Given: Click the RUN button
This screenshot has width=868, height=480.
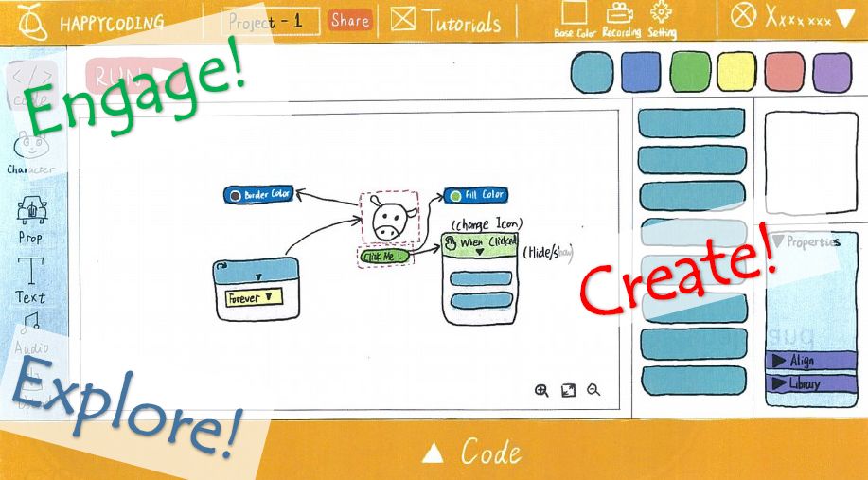Looking at the screenshot, I should pos(135,77).
